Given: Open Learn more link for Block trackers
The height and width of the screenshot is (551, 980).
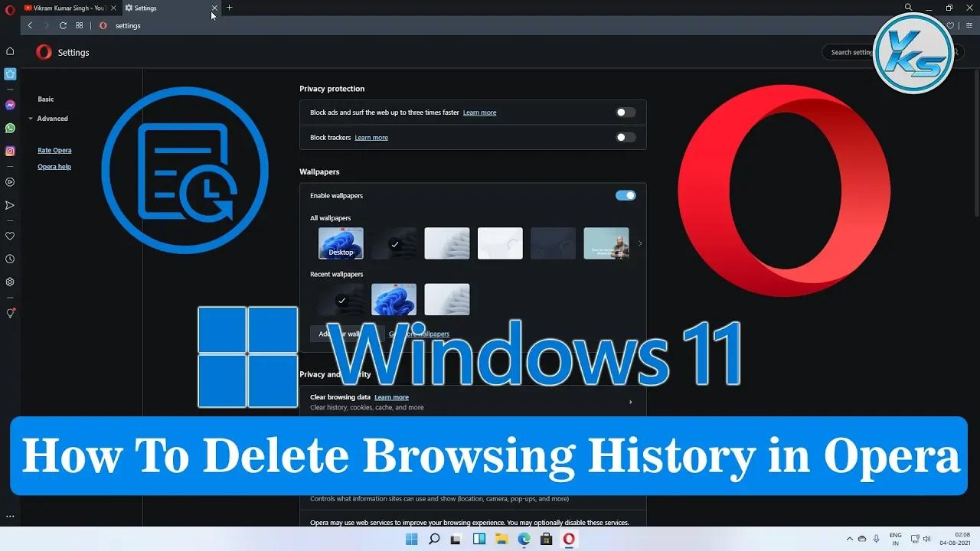Looking at the screenshot, I should (371, 138).
